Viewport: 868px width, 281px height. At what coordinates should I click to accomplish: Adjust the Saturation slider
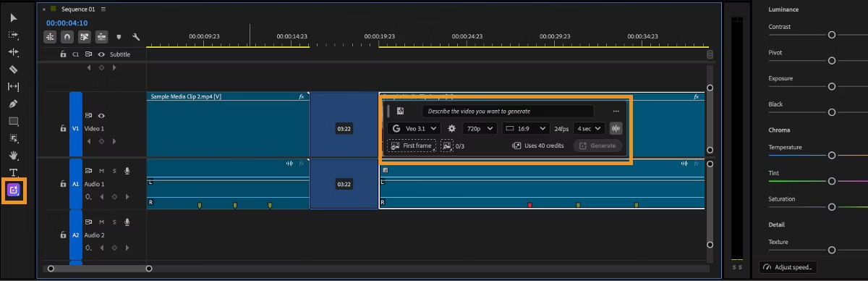click(x=832, y=207)
